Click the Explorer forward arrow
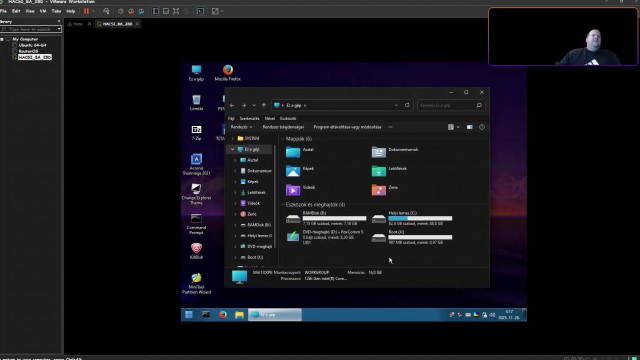 pyautogui.click(x=244, y=105)
